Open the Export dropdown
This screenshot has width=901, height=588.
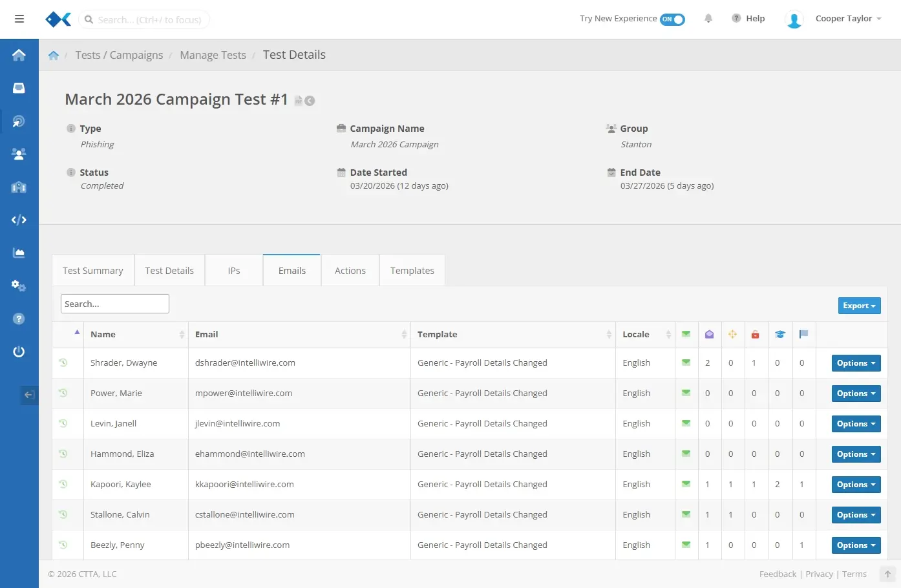coord(859,306)
